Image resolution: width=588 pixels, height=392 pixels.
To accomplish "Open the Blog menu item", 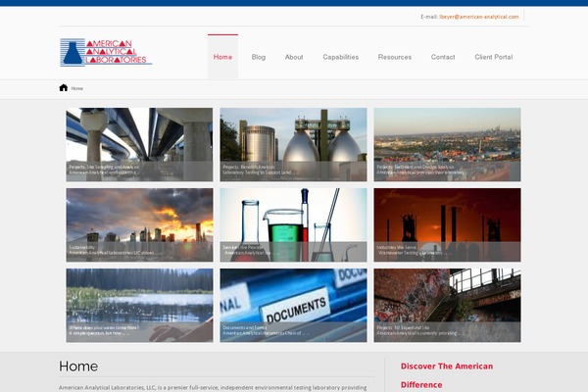I will 259,57.
